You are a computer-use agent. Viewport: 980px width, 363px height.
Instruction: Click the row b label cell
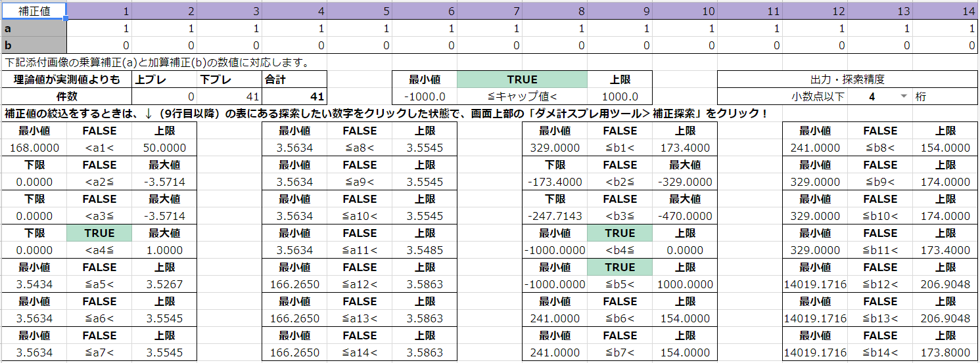coord(34,45)
